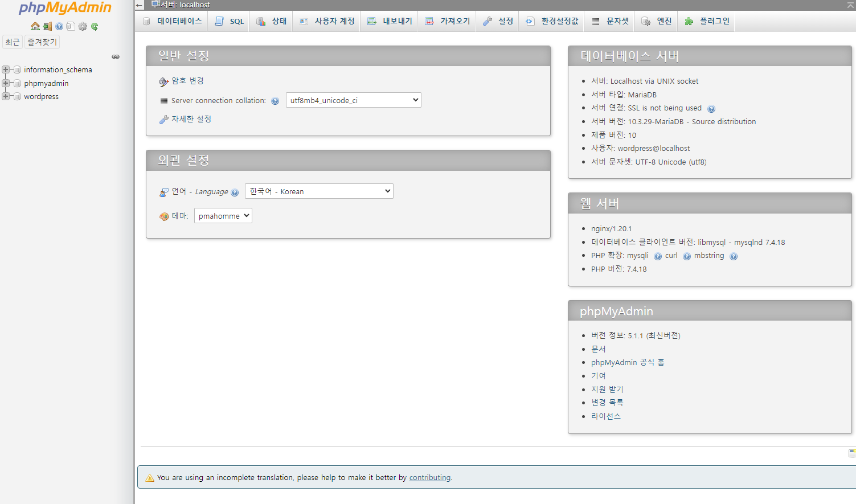Open the Server connection collation dropdown

pyautogui.click(x=354, y=100)
